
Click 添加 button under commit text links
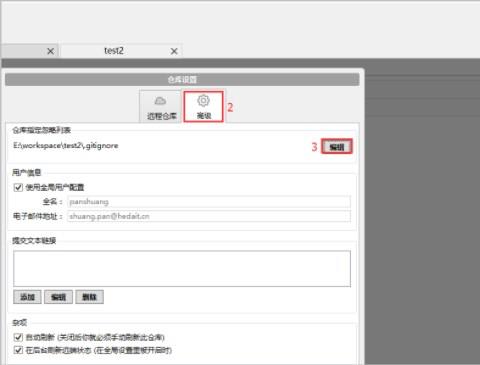[27, 297]
